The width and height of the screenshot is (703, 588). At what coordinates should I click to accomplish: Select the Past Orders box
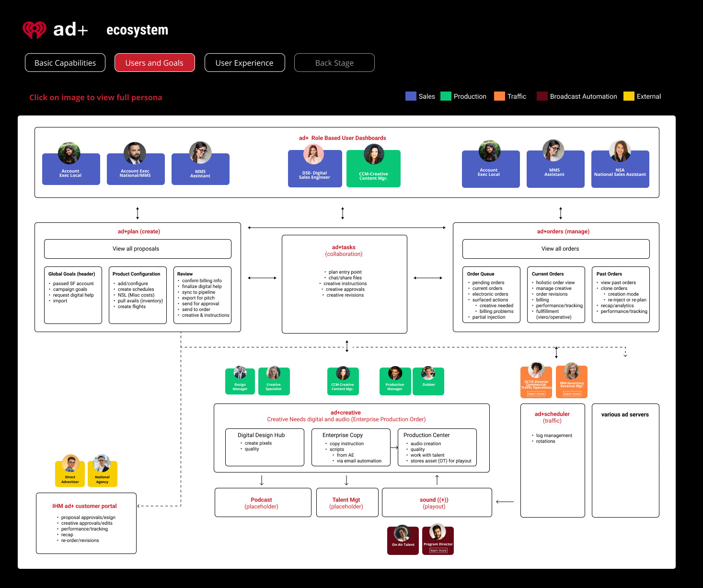(x=621, y=295)
